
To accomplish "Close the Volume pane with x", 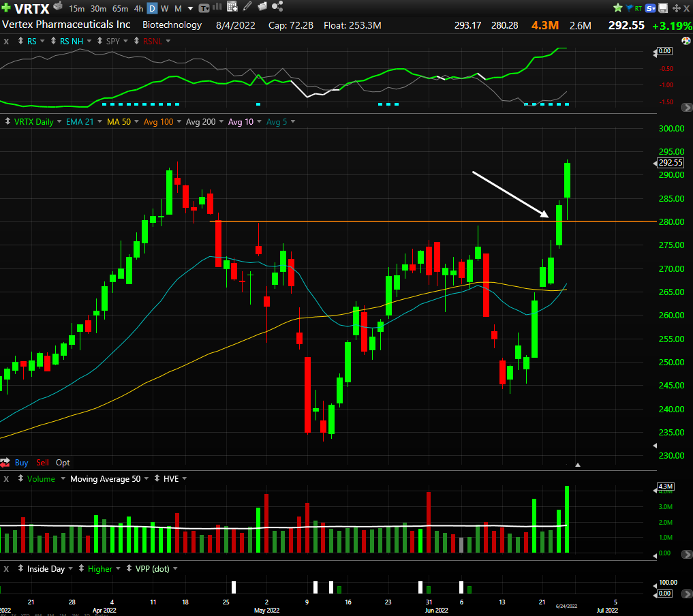I will click(x=6, y=479).
